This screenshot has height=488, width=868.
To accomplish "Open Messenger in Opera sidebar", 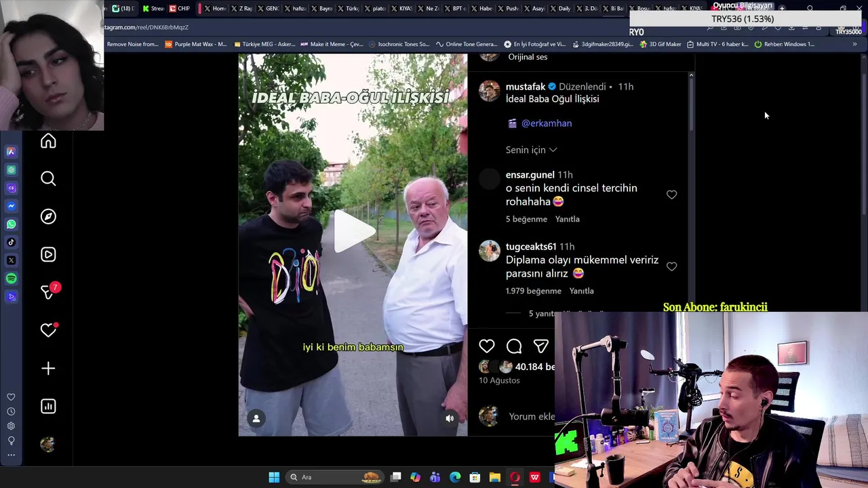I will (x=11, y=206).
